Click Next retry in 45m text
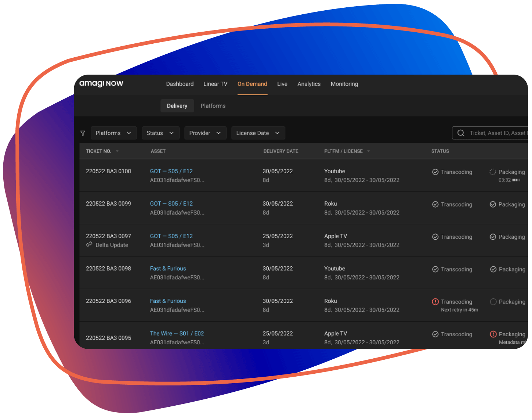Screen dimensions: 532x420 (460, 310)
